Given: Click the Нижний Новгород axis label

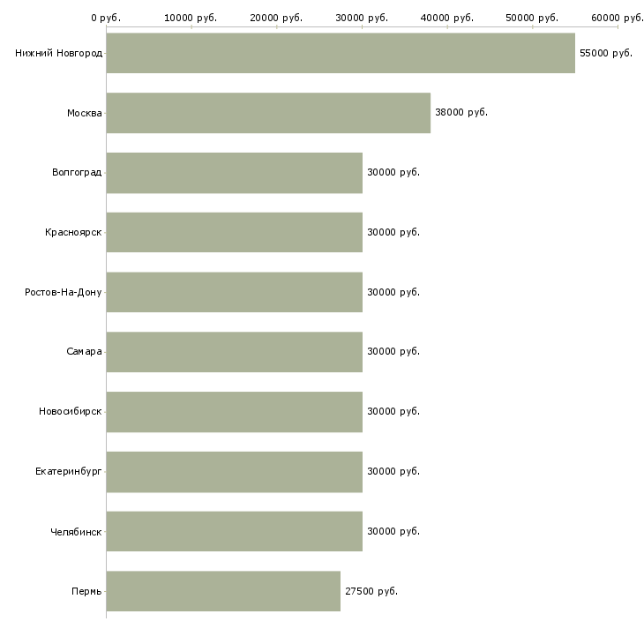Looking at the screenshot, I should (x=59, y=54).
